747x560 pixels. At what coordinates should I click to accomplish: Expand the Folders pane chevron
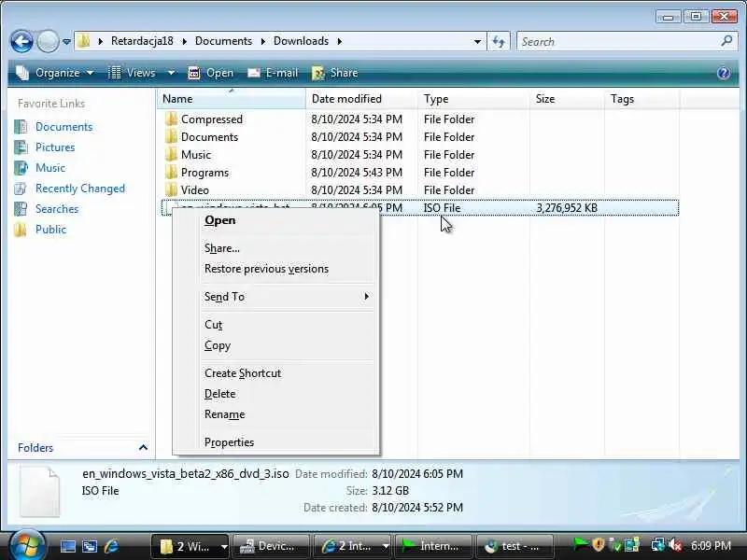(143, 448)
